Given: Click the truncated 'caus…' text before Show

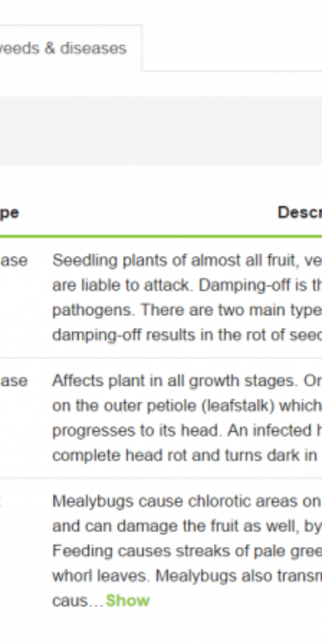Looking at the screenshot, I should pos(78,601).
